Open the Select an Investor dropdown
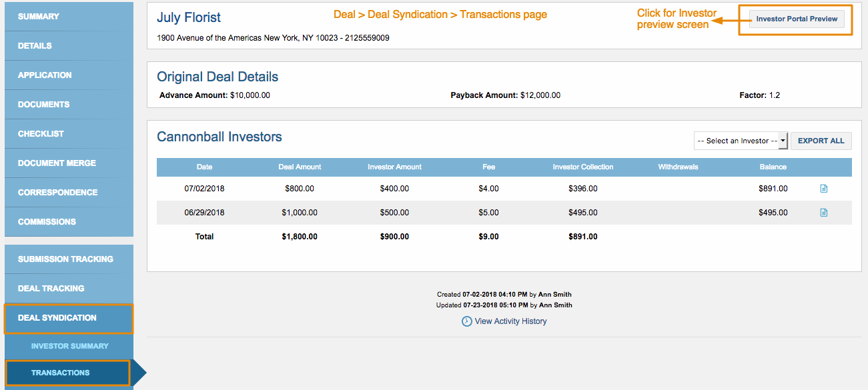The width and height of the screenshot is (868, 390). [x=741, y=141]
